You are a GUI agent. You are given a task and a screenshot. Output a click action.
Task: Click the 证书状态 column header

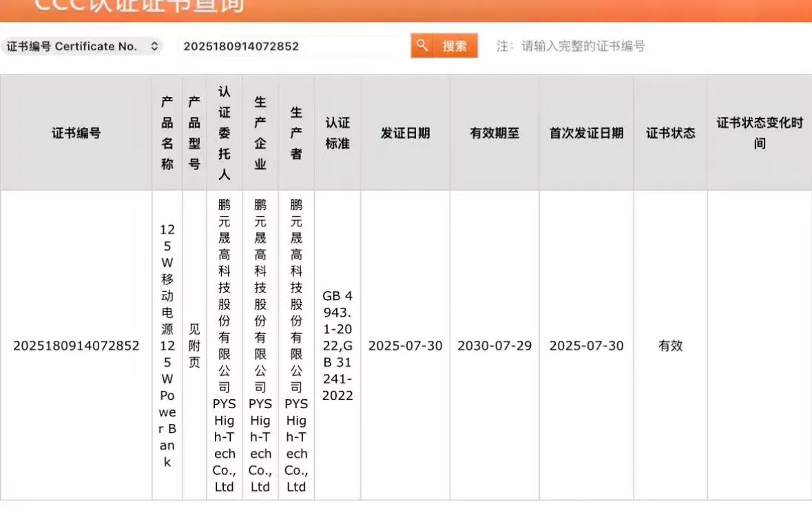click(670, 133)
